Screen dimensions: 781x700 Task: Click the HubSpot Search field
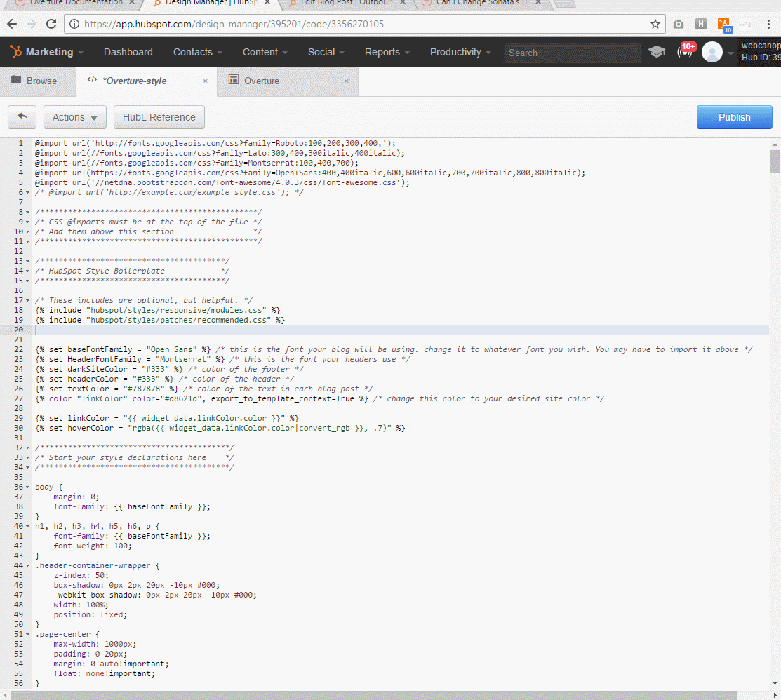click(573, 53)
